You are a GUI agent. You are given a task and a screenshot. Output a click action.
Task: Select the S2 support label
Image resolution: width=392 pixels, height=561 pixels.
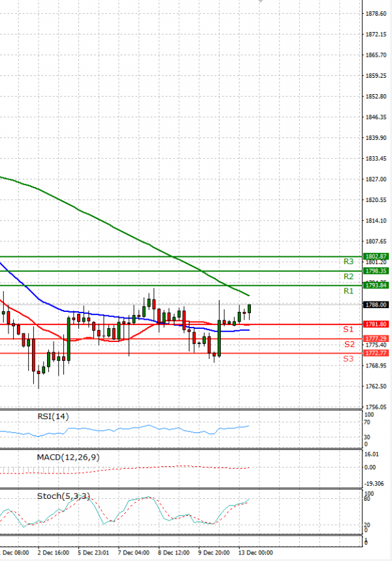pos(350,344)
